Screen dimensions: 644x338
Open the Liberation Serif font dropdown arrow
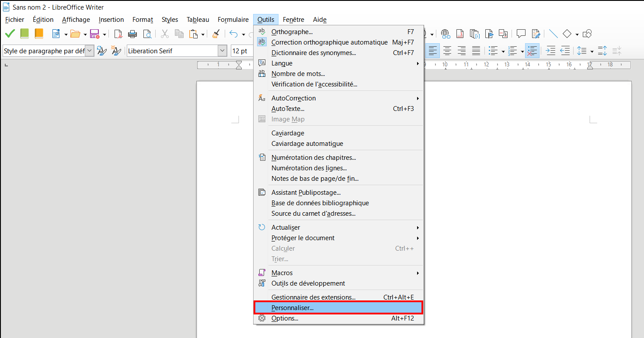pyautogui.click(x=222, y=51)
